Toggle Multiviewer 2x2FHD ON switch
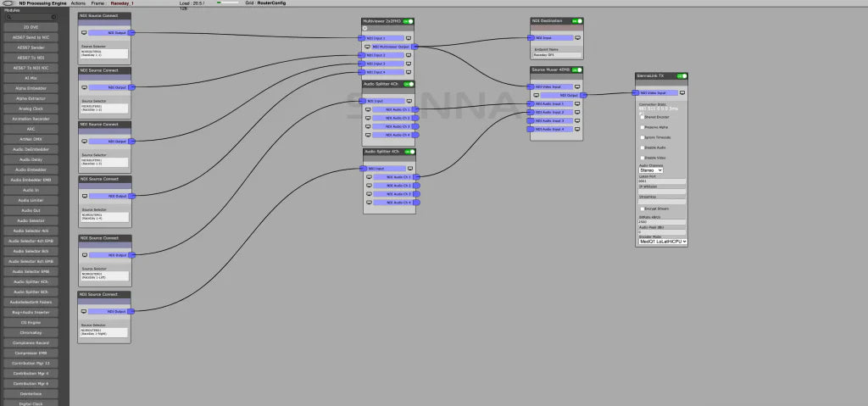Image resolution: width=868 pixels, height=406 pixels. coord(409,21)
